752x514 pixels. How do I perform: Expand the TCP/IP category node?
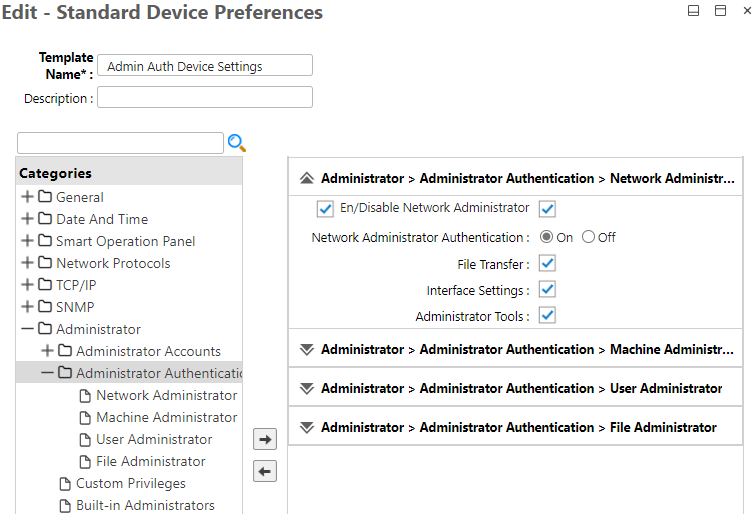(27, 286)
